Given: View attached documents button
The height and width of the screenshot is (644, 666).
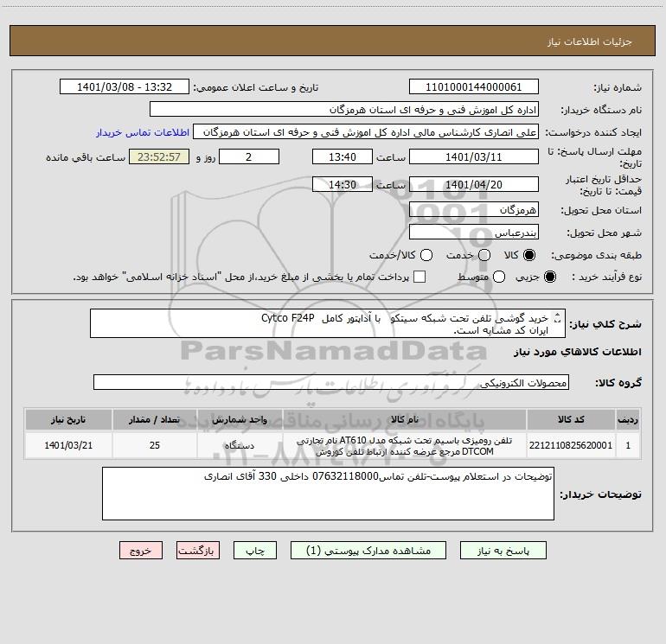Looking at the screenshot, I should [368, 551].
